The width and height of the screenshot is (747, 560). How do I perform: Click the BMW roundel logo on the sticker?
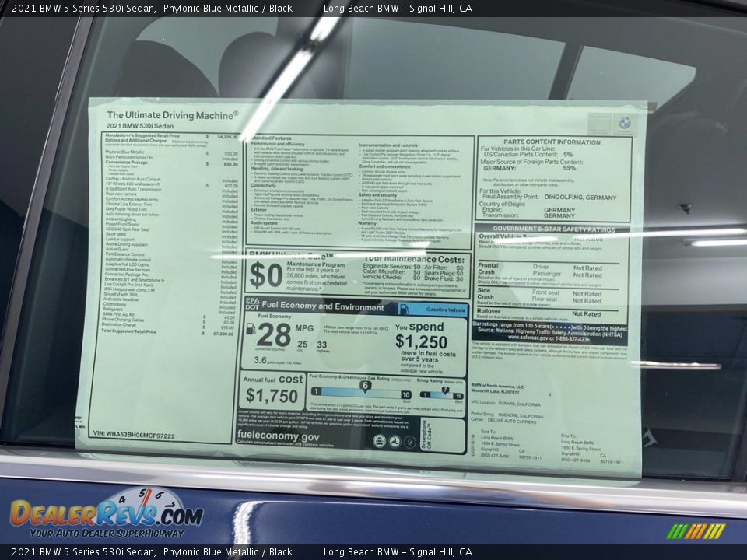(625, 123)
